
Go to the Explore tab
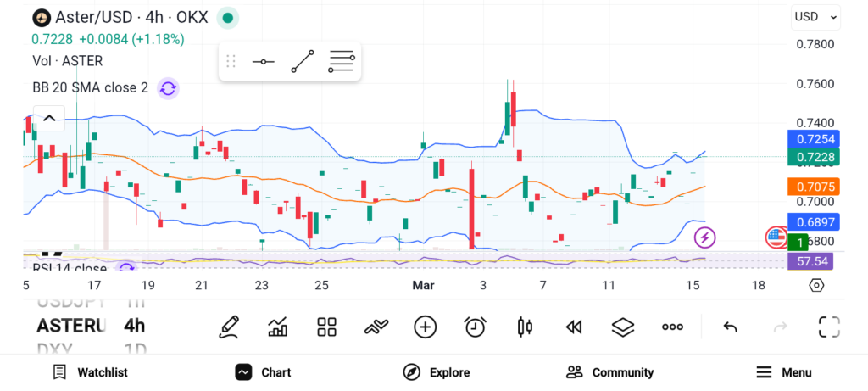[437, 372]
